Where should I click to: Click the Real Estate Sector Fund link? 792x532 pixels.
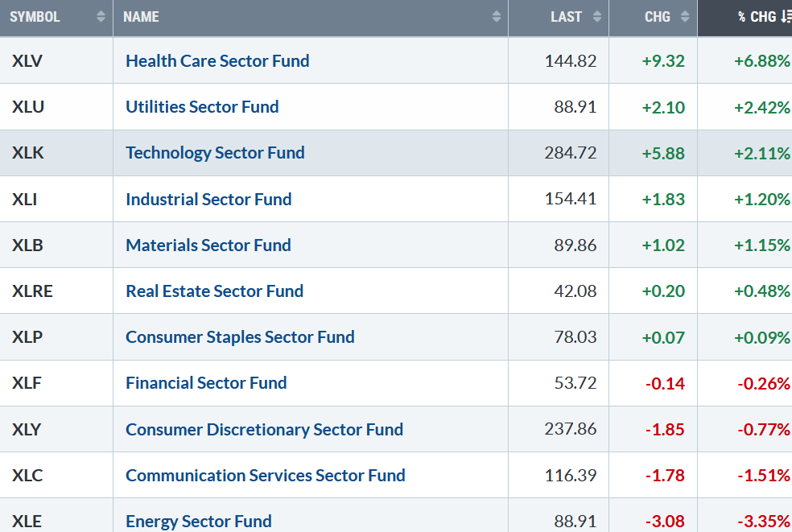(x=214, y=291)
